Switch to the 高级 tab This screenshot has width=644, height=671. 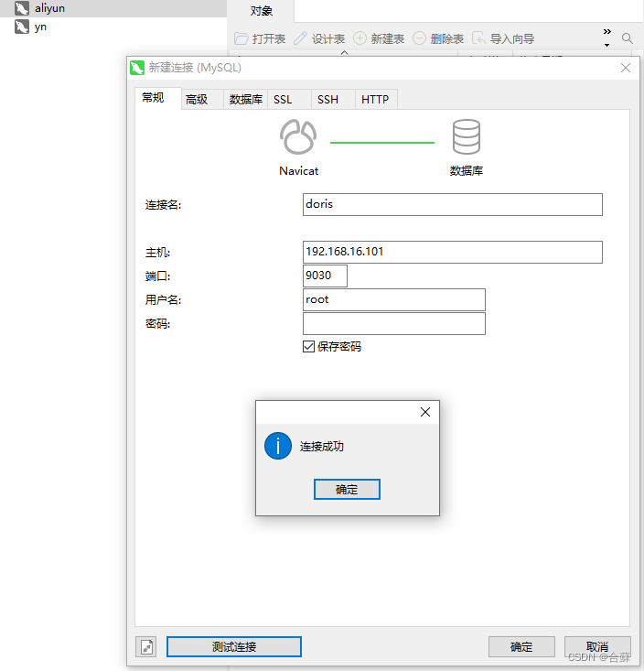pos(202,99)
